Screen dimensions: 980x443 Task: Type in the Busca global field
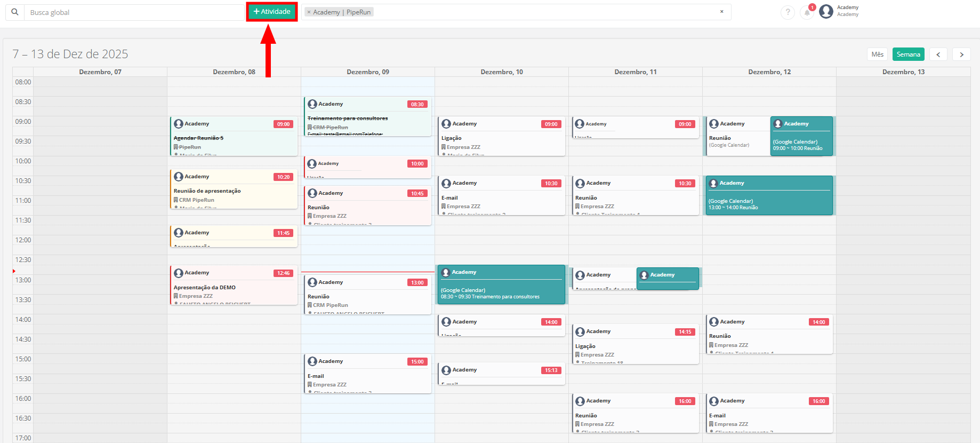133,12
